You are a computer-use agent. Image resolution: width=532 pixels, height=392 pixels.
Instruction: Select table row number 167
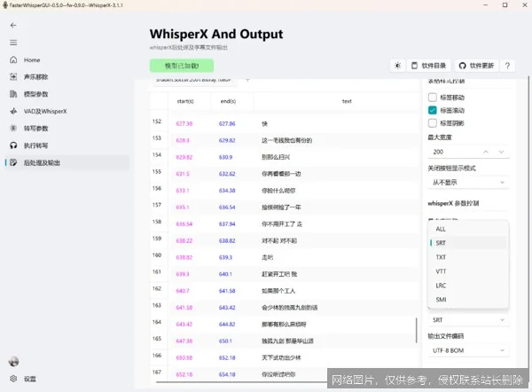coord(157,372)
